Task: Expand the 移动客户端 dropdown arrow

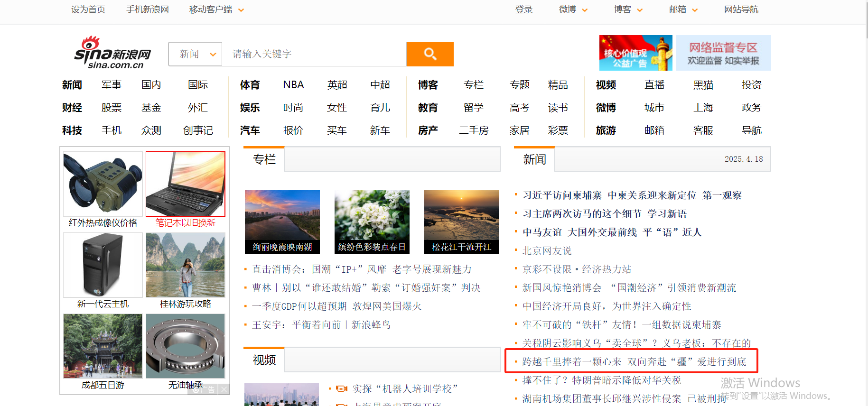Action: (x=241, y=10)
